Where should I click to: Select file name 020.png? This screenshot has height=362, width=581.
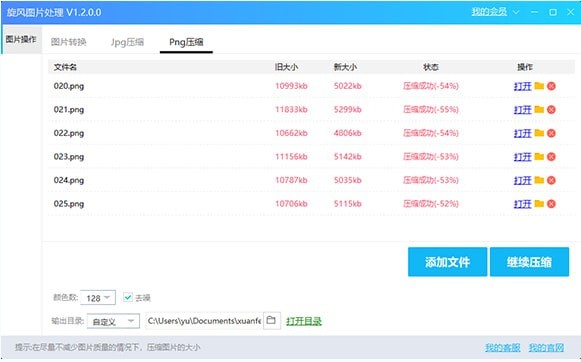(69, 86)
